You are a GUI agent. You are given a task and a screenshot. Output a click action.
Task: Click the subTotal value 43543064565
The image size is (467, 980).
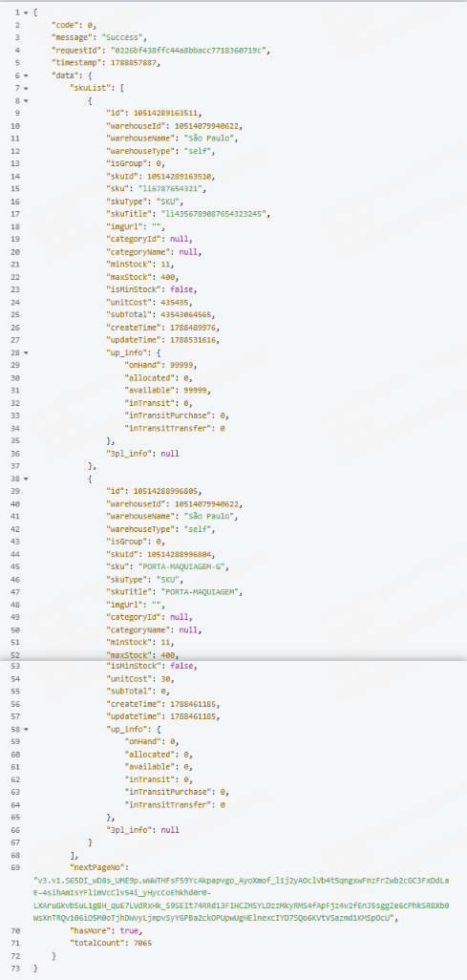coord(187,314)
